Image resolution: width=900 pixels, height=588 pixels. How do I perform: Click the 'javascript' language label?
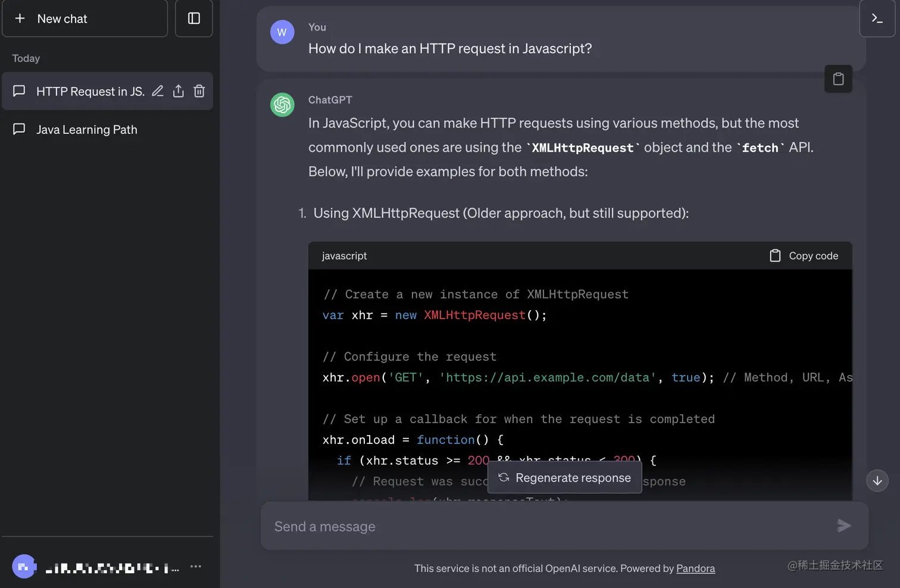point(344,256)
